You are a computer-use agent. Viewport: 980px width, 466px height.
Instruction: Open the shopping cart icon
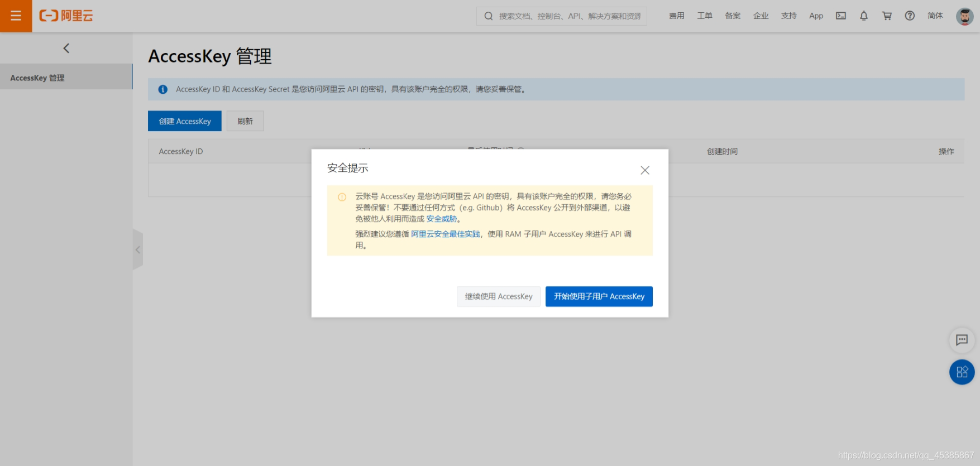887,16
